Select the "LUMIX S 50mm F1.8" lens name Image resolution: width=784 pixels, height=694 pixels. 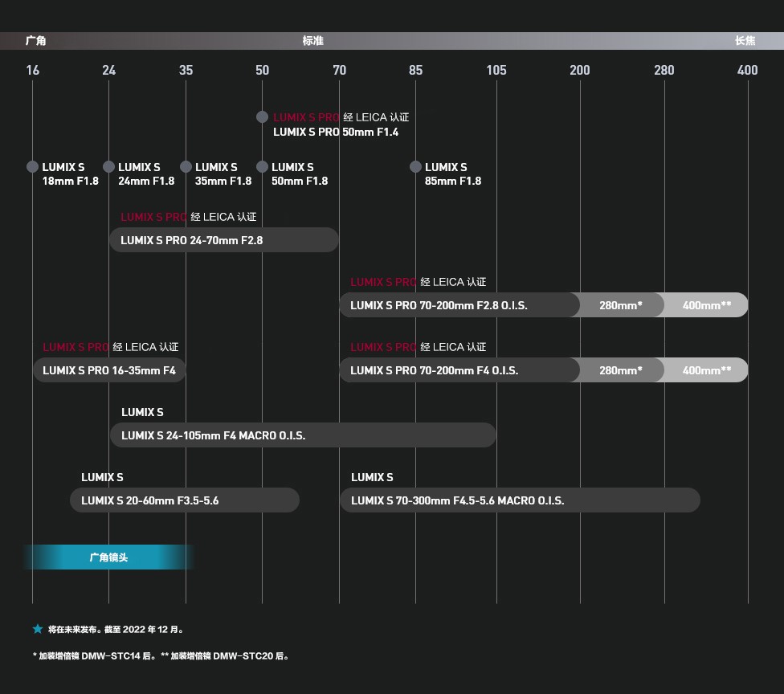tap(300, 174)
